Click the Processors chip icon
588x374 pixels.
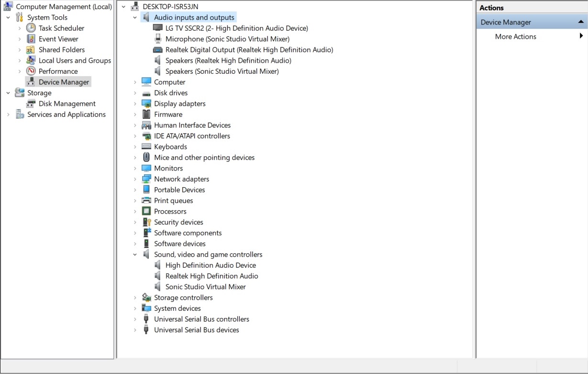click(x=146, y=212)
